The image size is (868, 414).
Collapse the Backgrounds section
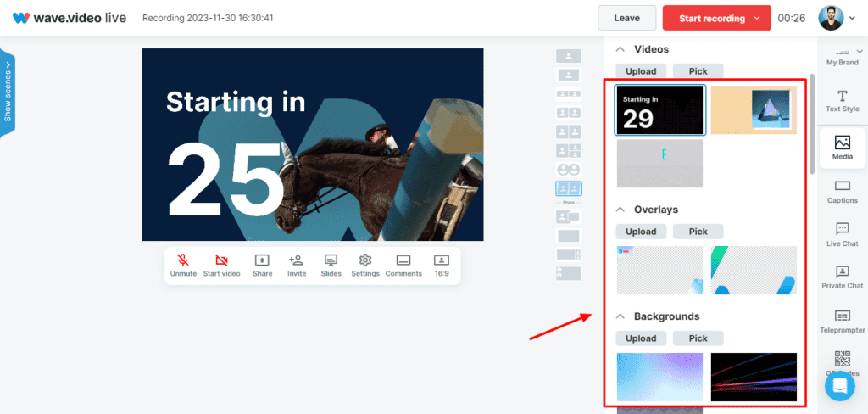click(x=620, y=316)
